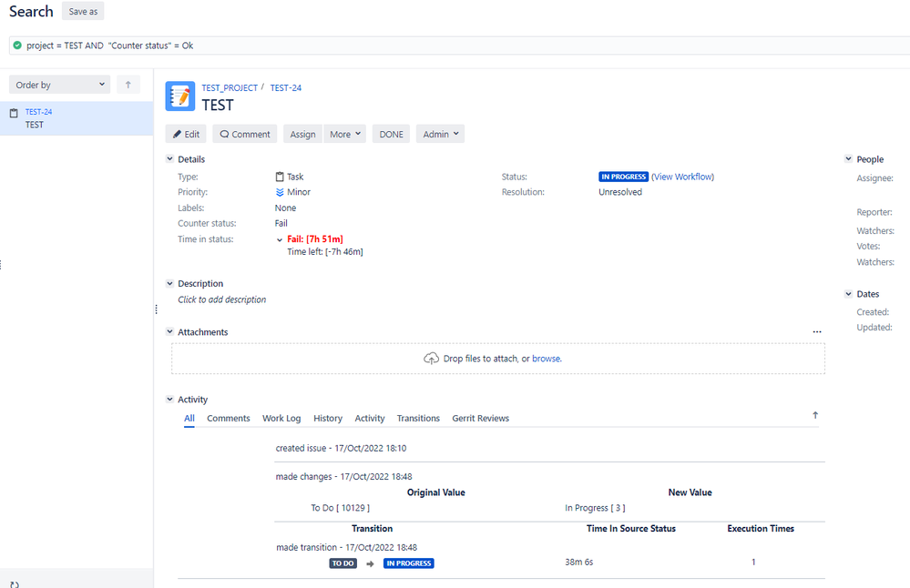
Task: Click the sort order arrow button
Action: pos(128,85)
